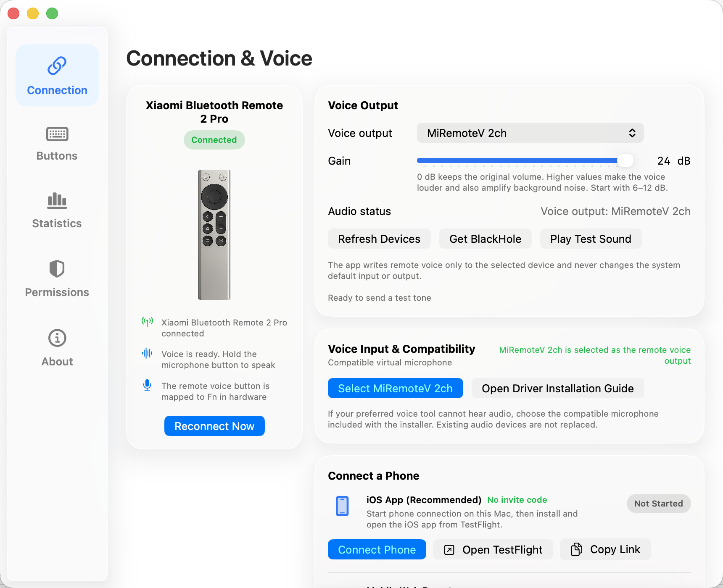723x588 pixels.
Task: Open Driver Installation Guide
Action: (558, 388)
